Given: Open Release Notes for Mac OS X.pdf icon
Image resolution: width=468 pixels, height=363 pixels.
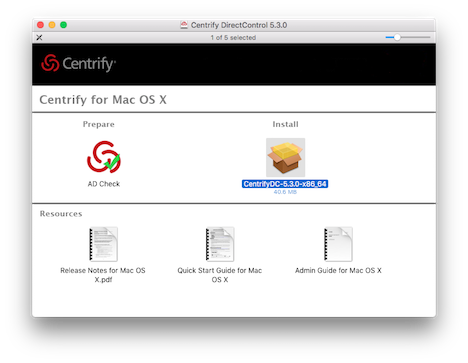Looking at the screenshot, I should pos(103,244).
